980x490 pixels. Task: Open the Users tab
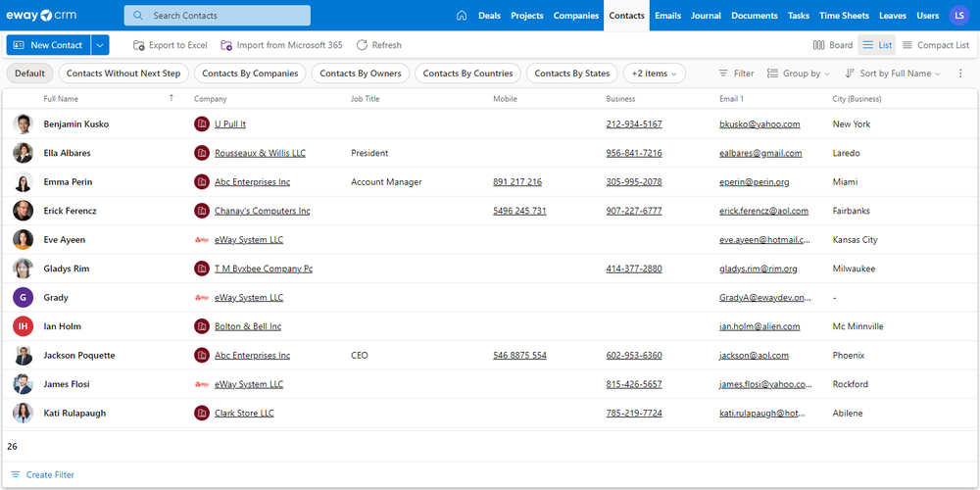coord(927,16)
